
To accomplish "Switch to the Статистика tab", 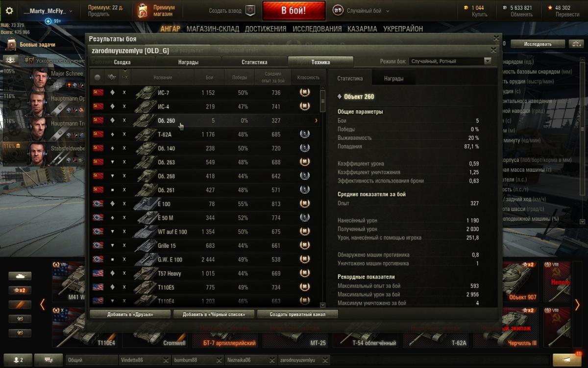I will point(254,62).
